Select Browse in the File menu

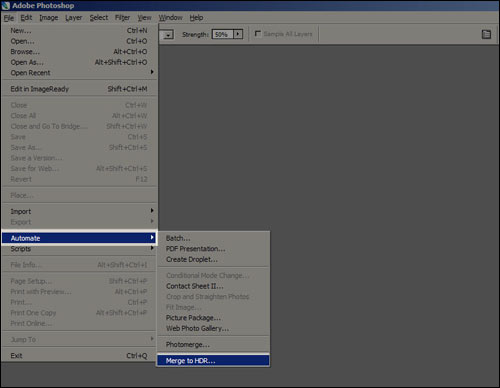coord(80,52)
